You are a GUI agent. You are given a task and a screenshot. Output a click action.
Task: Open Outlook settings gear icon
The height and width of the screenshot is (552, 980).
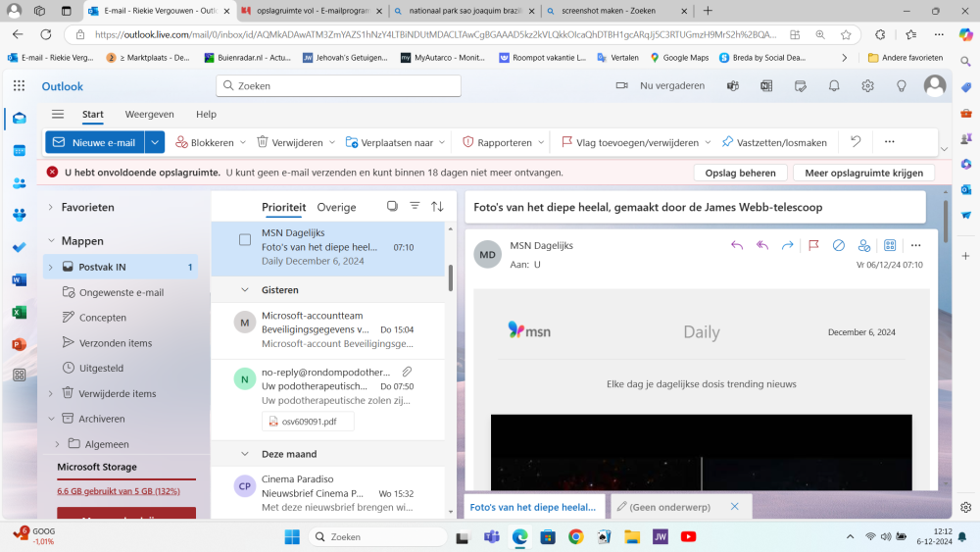point(867,86)
